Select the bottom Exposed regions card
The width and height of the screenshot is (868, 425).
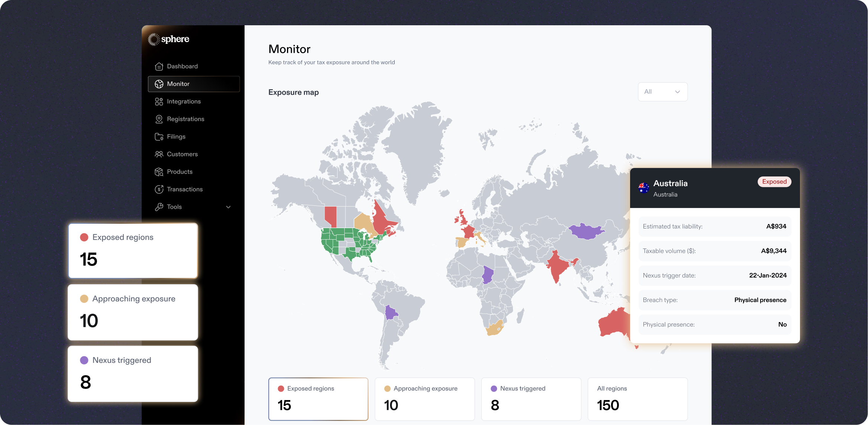click(318, 399)
